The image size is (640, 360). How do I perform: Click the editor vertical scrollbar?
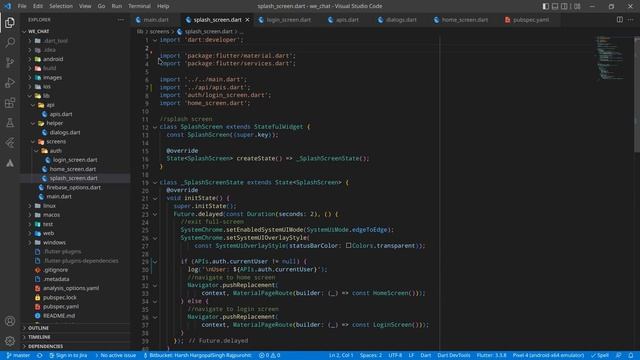coord(637,94)
